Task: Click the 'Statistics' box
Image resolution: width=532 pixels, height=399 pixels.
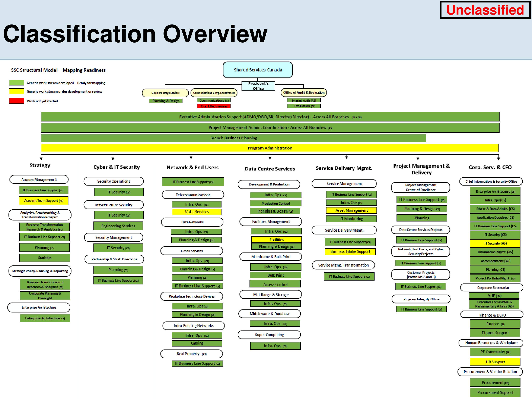Action: click(x=45, y=258)
